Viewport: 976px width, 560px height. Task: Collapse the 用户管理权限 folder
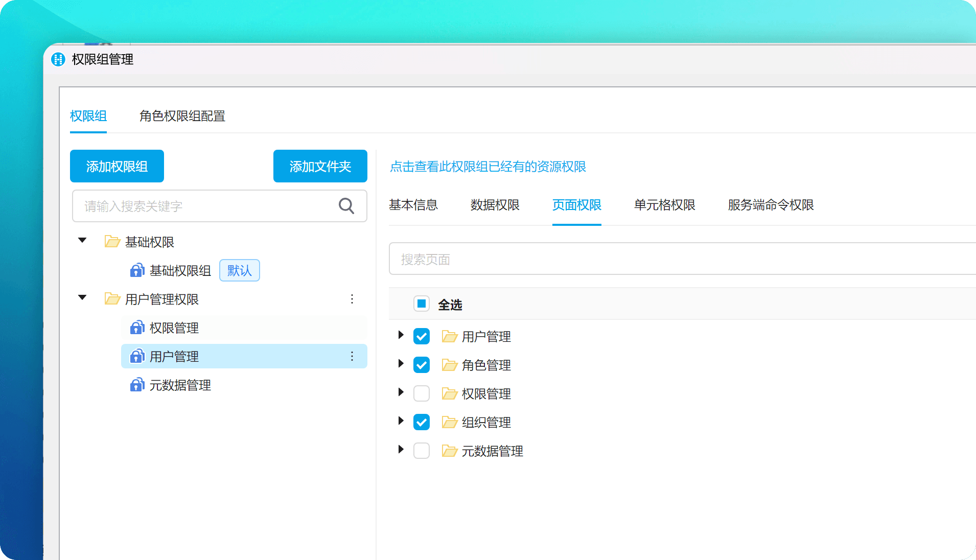pyautogui.click(x=82, y=297)
